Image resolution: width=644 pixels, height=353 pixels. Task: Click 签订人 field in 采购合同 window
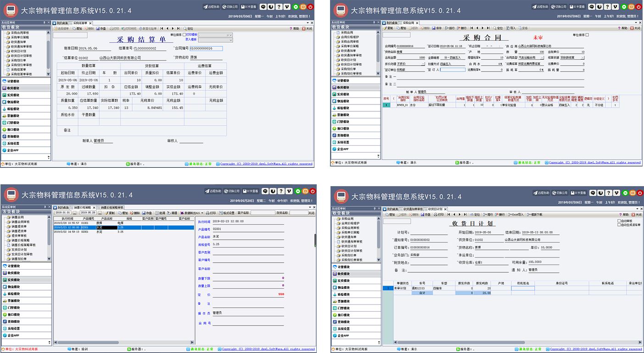tap(453, 70)
